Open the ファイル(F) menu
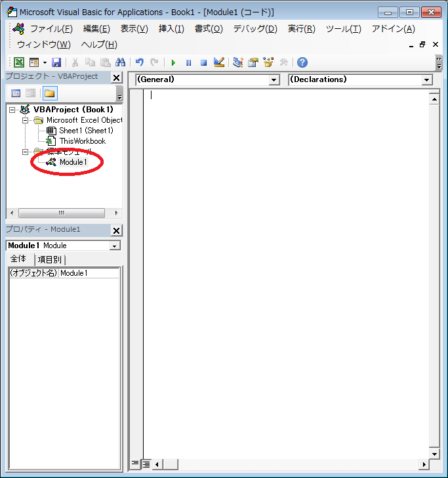This screenshot has height=478, width=448. (51, 29)
